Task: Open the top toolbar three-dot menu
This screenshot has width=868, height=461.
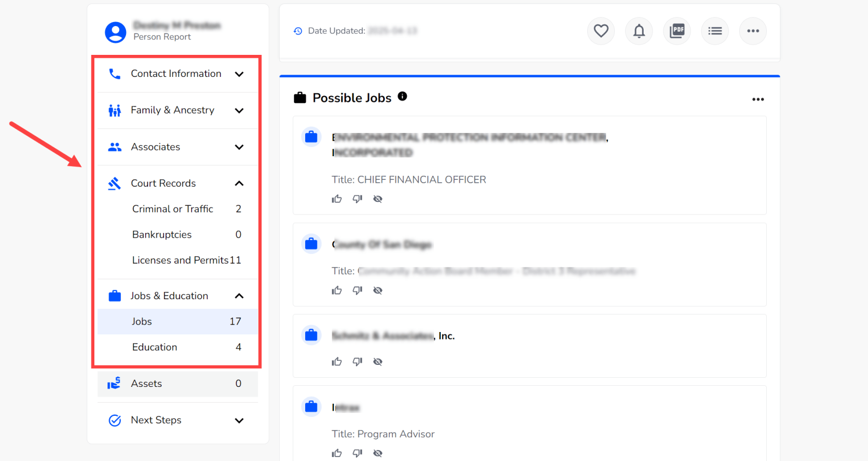Action: 753,31
